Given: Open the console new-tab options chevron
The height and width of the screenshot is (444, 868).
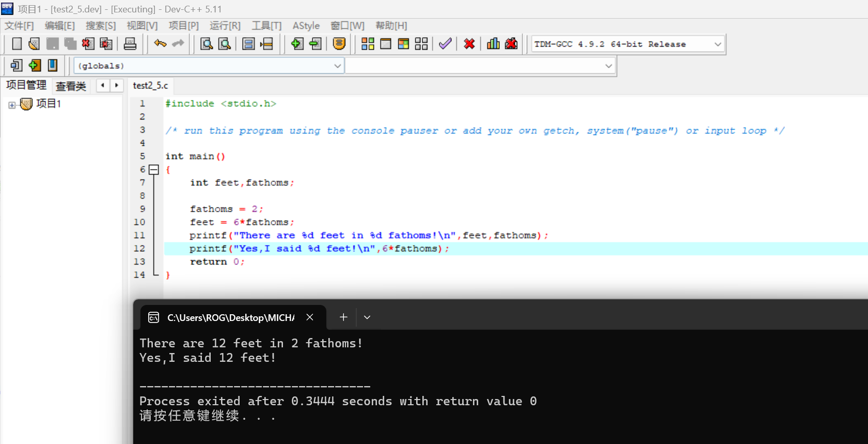Looking at the screenshot, I should (x=367, y=317).
